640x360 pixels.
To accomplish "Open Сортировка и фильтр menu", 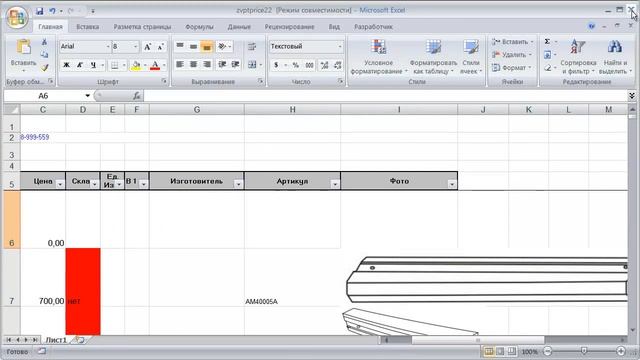I will 578,57.
